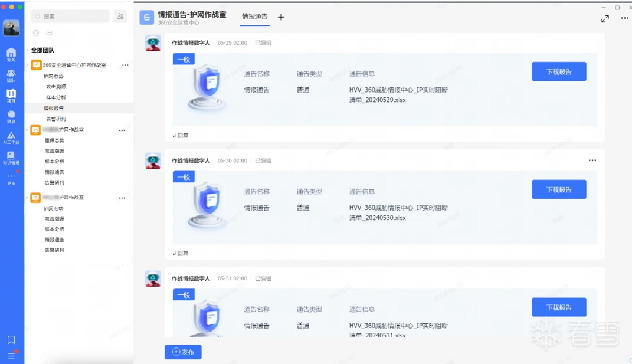Click the file name ending 20240530.xlsx
The height and width of the screenshot is (364, 632).
pos(398,212)
